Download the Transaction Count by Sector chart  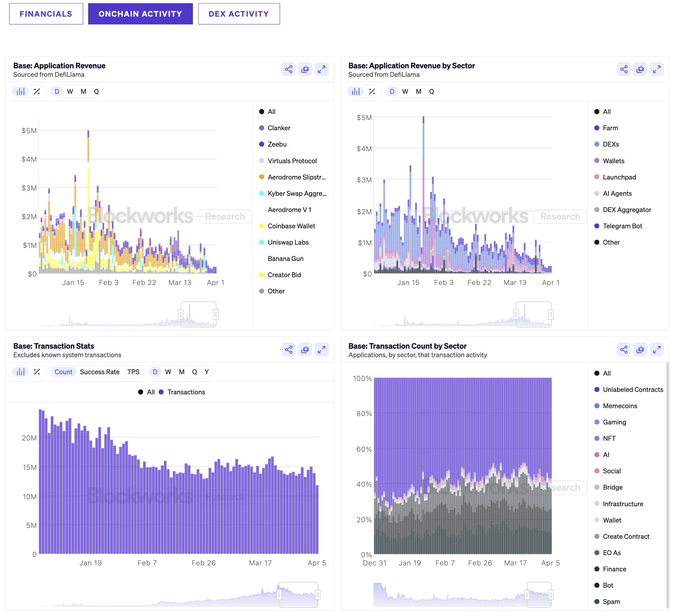640,349
